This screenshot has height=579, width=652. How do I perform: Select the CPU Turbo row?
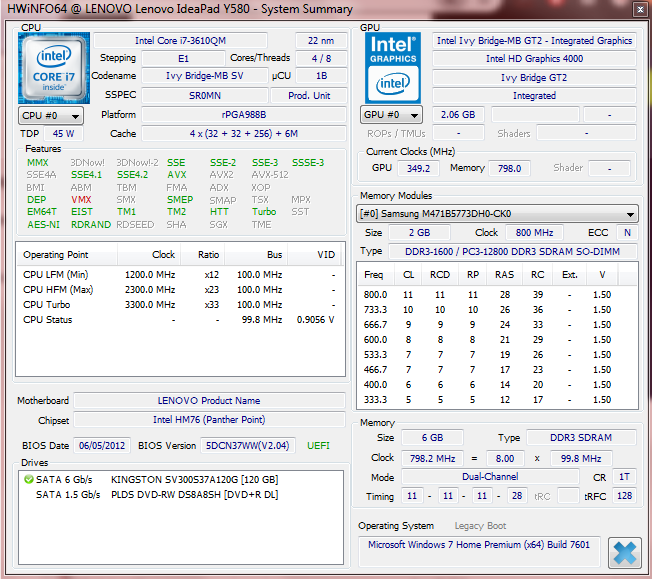point(179,305)
